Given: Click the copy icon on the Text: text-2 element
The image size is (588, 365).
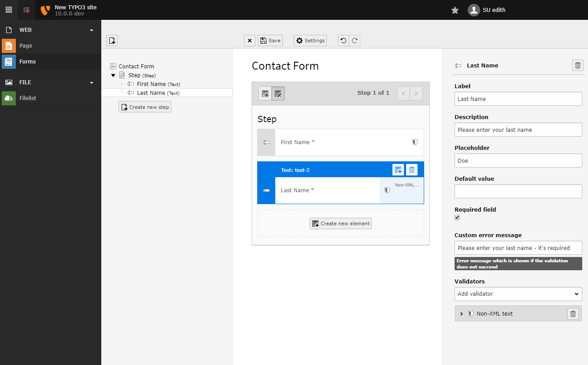Looking at the screenshot, I should coord(398,170).
